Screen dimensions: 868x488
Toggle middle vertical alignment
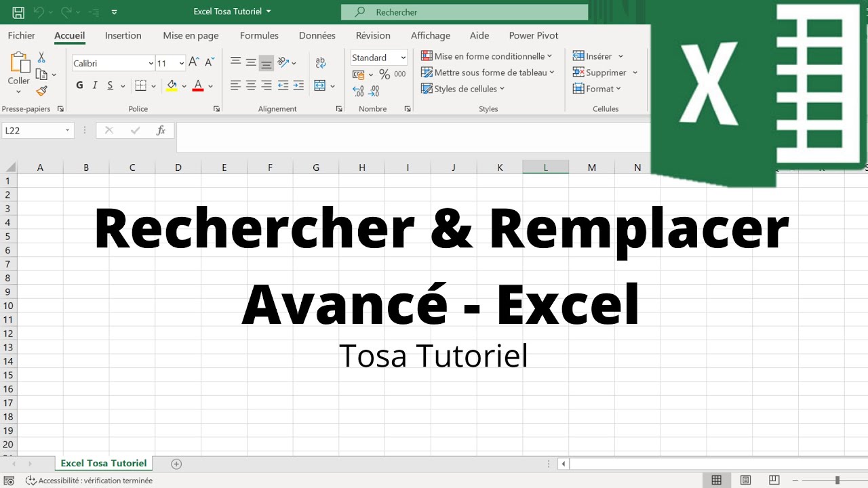coord(251,62)
